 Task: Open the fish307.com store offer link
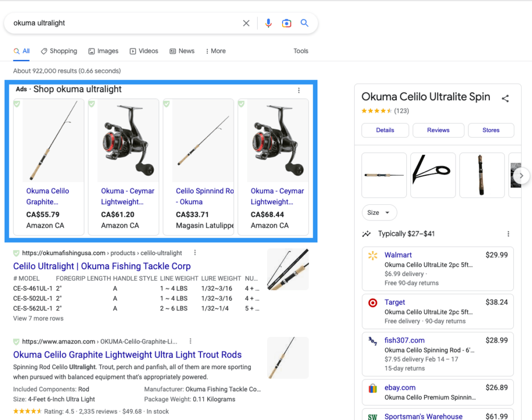[404, 340]
